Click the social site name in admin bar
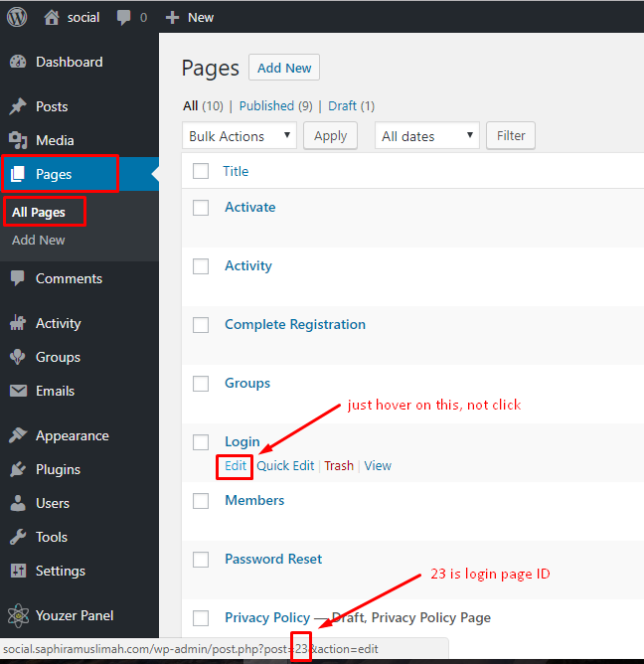This screenshot has height=664, width=644. tap(83, 17)
